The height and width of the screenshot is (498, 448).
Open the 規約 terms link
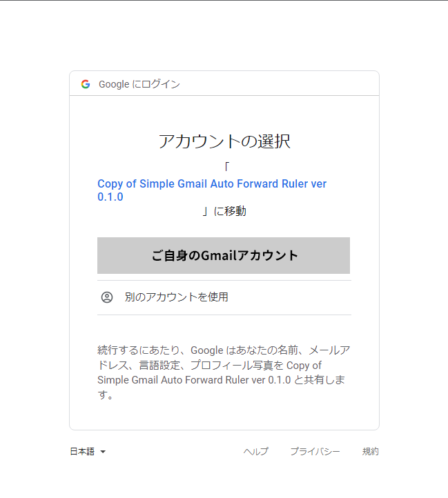click(371, 452)
